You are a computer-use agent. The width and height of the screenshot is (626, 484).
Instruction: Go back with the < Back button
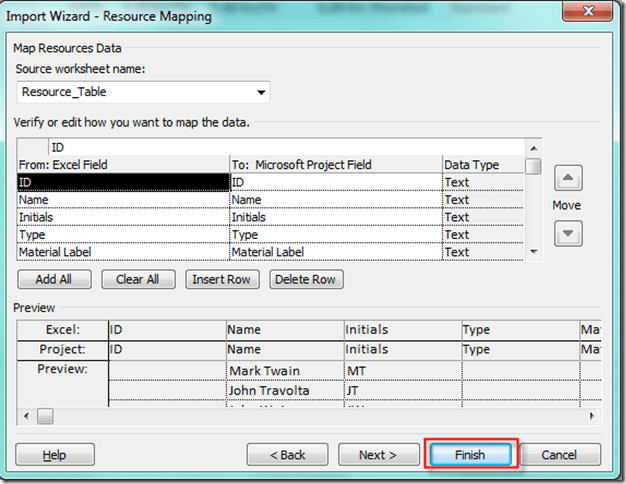point(287,455)
